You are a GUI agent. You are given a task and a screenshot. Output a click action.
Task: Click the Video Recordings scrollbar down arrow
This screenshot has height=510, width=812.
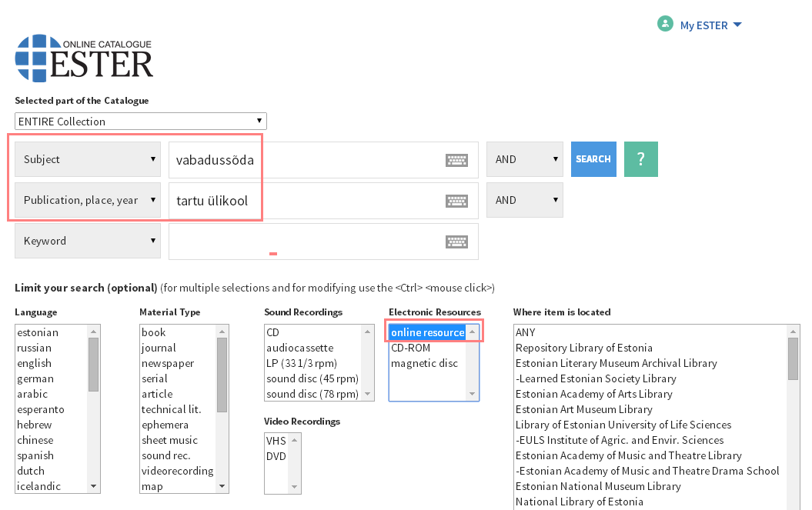(x=294, y=487)
